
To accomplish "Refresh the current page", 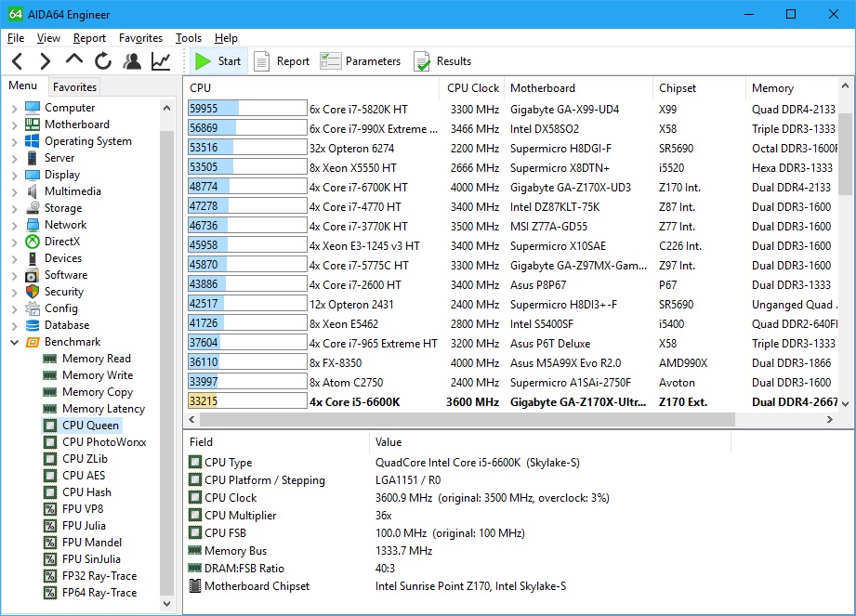I will (102, 61).
